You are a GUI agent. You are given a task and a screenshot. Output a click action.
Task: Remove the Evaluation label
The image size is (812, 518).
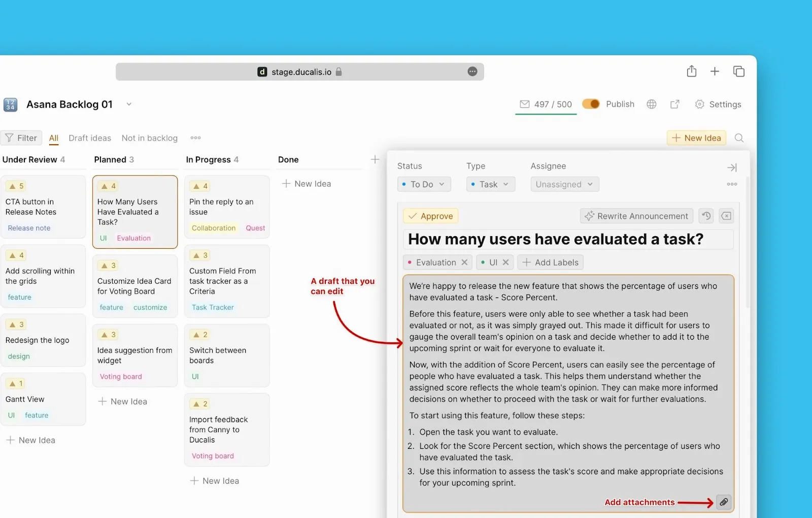[464, 263]
